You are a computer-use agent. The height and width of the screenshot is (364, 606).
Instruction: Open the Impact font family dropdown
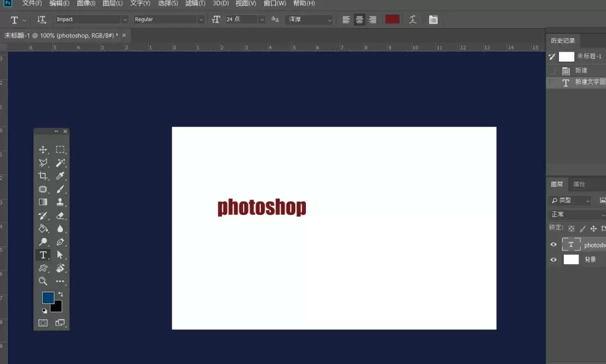pos(91,19)
